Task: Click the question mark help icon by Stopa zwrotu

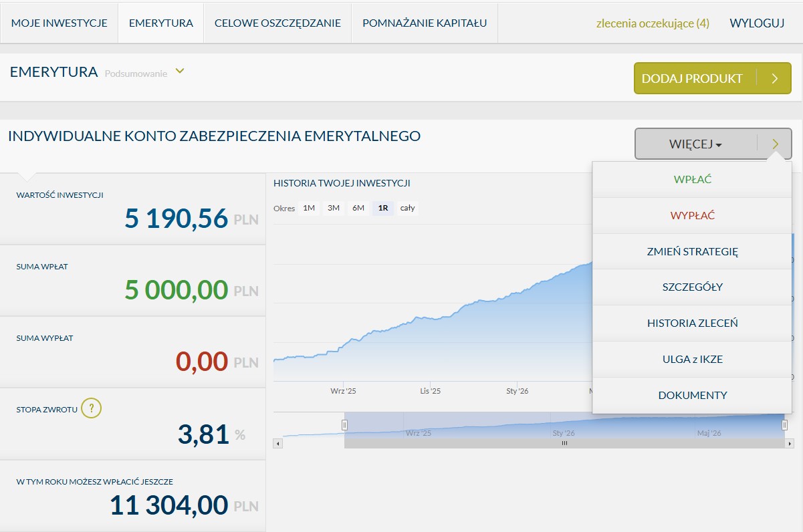Action: [92, 408]
